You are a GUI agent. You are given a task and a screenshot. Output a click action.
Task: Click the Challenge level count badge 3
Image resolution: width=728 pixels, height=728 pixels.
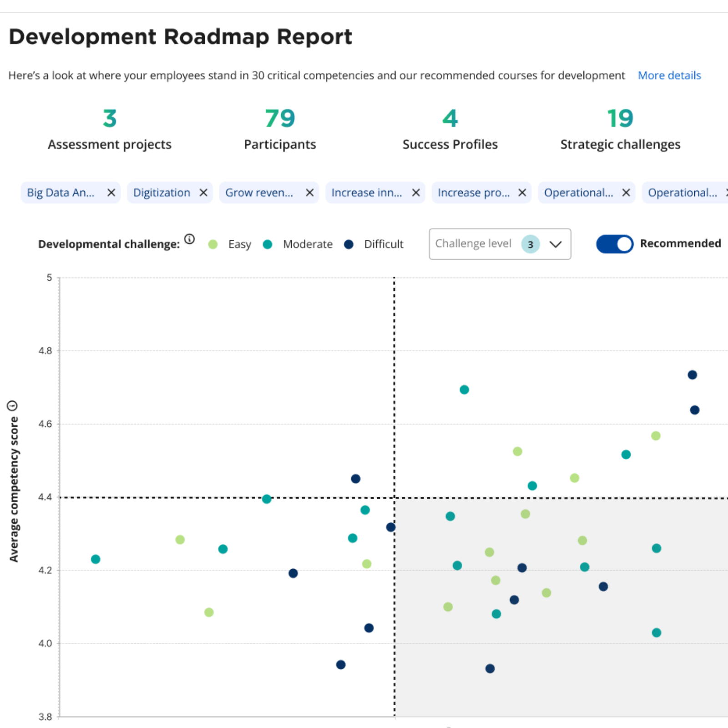tap(531, 244)
